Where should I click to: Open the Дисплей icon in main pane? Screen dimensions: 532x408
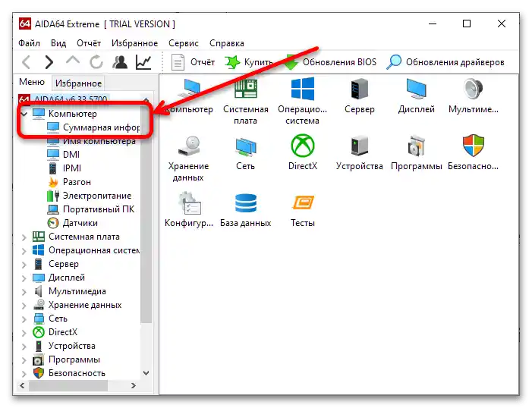click(417, 96)
